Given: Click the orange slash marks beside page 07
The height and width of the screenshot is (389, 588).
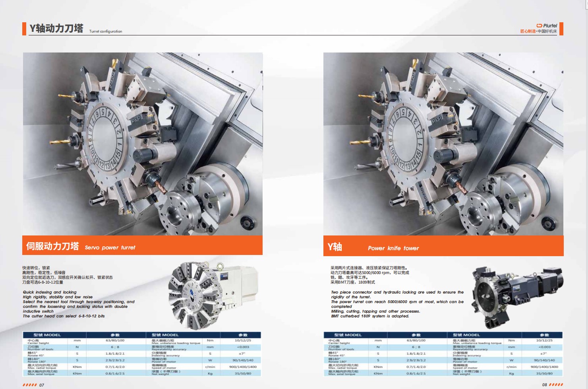Looking at the screenshot, I should tap(30, 385).
